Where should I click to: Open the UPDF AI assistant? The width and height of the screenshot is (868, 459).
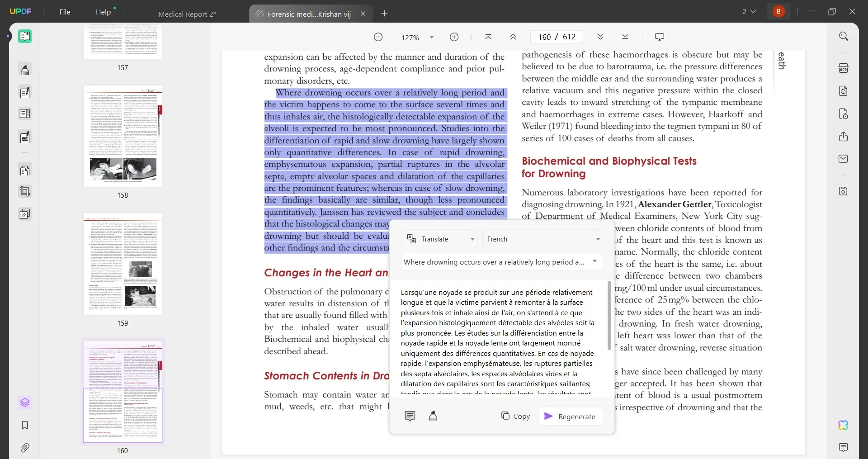(843, 425)
